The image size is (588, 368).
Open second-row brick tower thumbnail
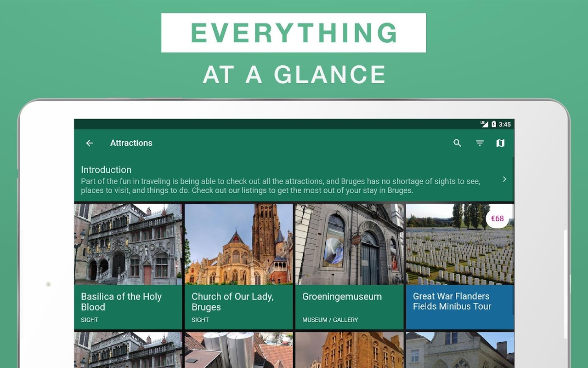[x=350, y=350]
